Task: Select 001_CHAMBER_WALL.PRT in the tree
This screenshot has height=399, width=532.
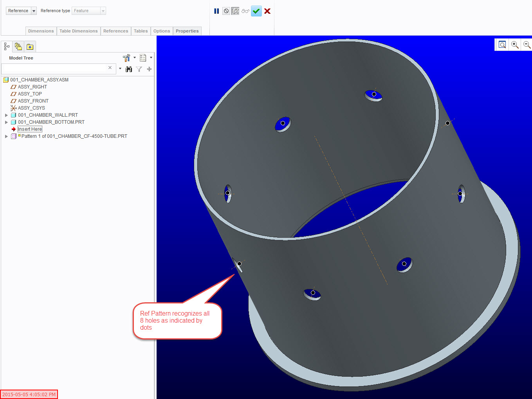Action: 48,115
